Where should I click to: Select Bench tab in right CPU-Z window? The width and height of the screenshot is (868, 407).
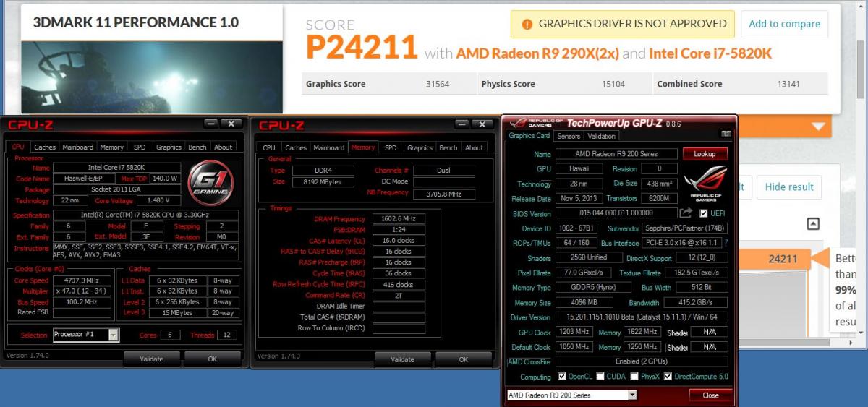tap(448, 147)
